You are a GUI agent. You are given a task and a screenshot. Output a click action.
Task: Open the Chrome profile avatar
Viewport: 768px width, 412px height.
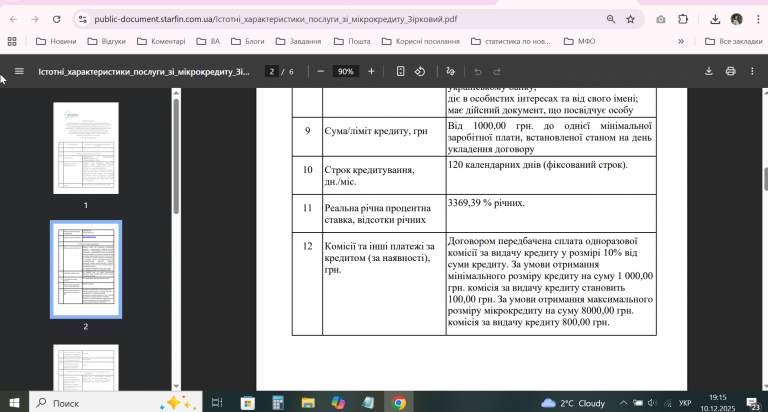[737, 19]
